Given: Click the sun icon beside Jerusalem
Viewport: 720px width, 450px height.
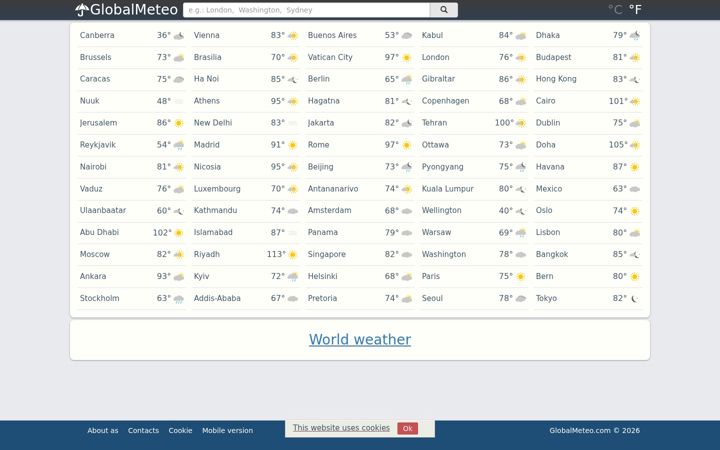Looking at the screenshot, I should tap(179, 123).
